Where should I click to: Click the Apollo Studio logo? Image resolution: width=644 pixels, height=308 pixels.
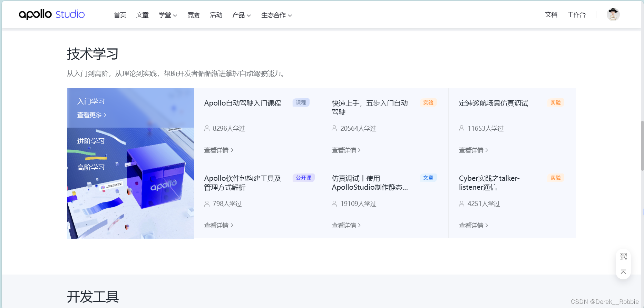[52, 14]
